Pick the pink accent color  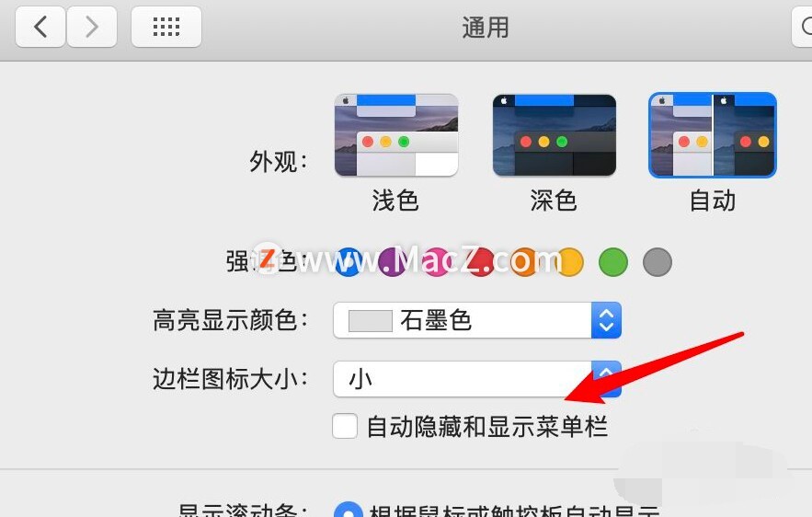[x=437, y=261]
